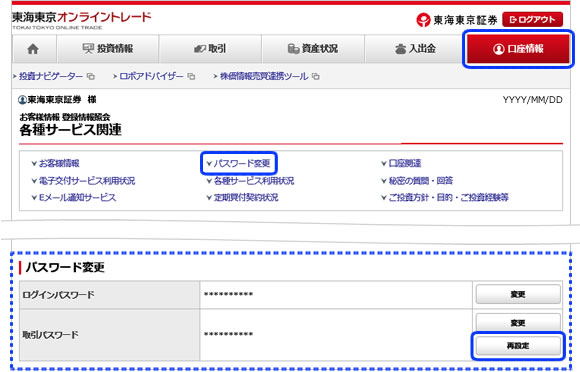Open the ロボアドバイザー link
Screen dimensions: 580x372
[x=151, y=77]
